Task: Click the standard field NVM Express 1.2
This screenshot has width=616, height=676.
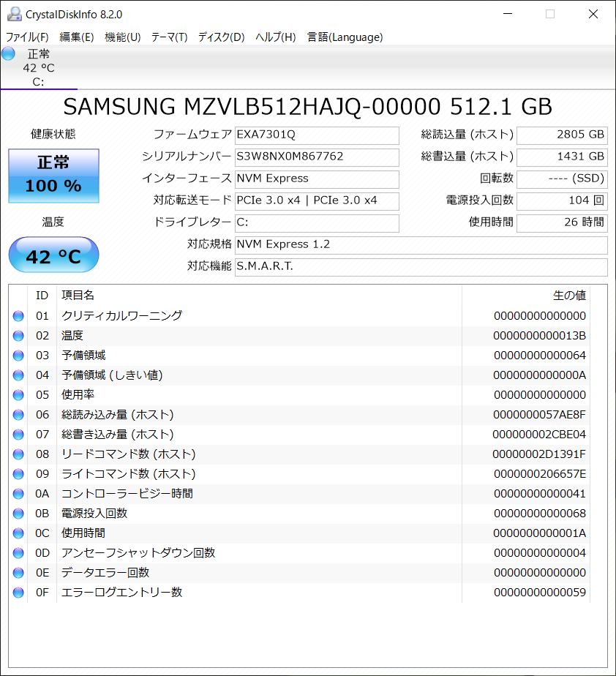Action: (421, 245)
